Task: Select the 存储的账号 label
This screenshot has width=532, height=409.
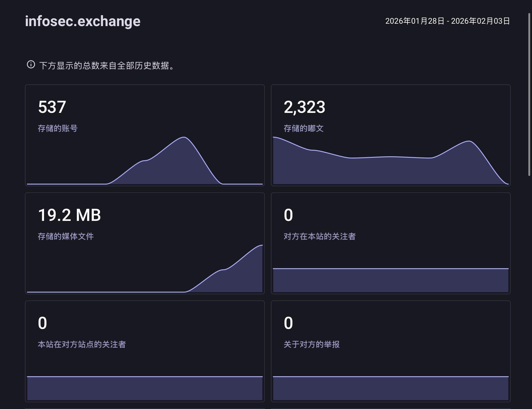Action: tap(58, 128)
